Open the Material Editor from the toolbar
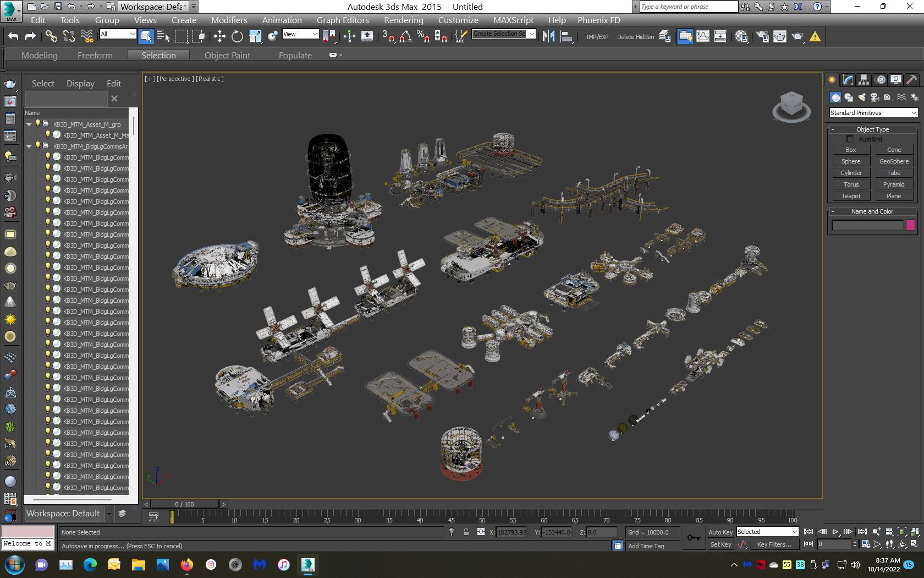This screenshot has height=578, width=924. (741, 36)
